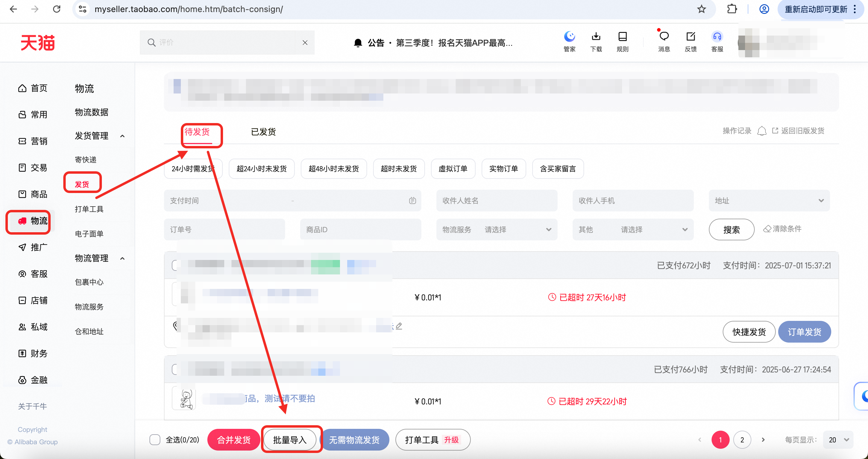Screen dimensions: 868x459
Task: Open the calendar icon in 支付时间 field
Action: [412, 201]
